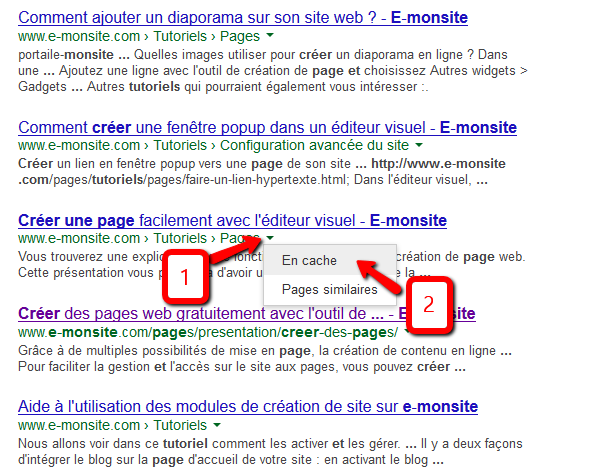Image resolution: width=591 pixels, height=476 pixels.
Task: Click green URL with Configuration avancée du site
Action: click(213, 145)
